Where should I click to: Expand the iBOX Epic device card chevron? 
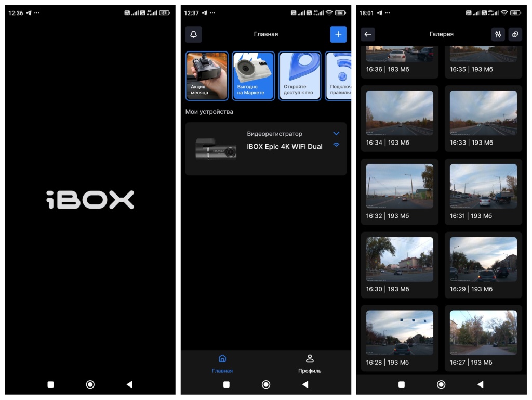336,134
